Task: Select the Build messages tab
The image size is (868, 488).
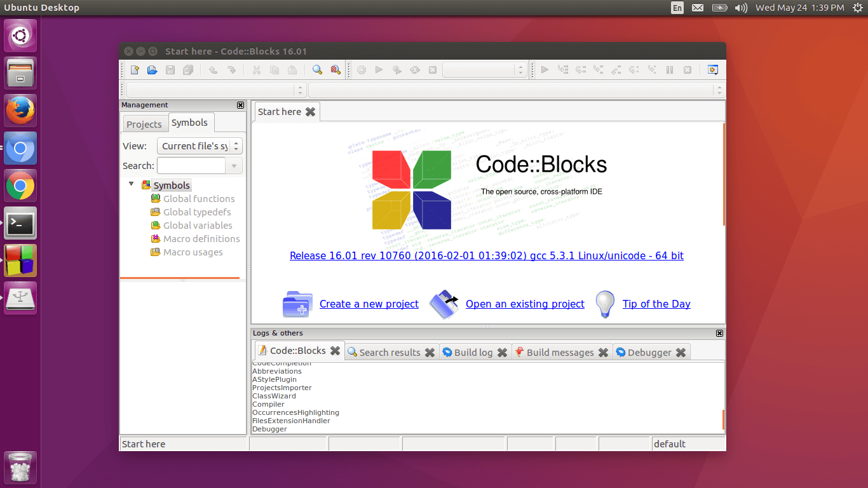Action: coord(559,353)
